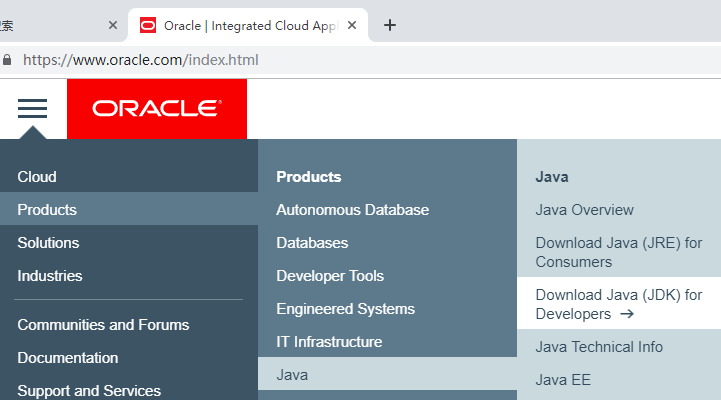
Task: Close the first browser tab
Action: pos(112,25)
